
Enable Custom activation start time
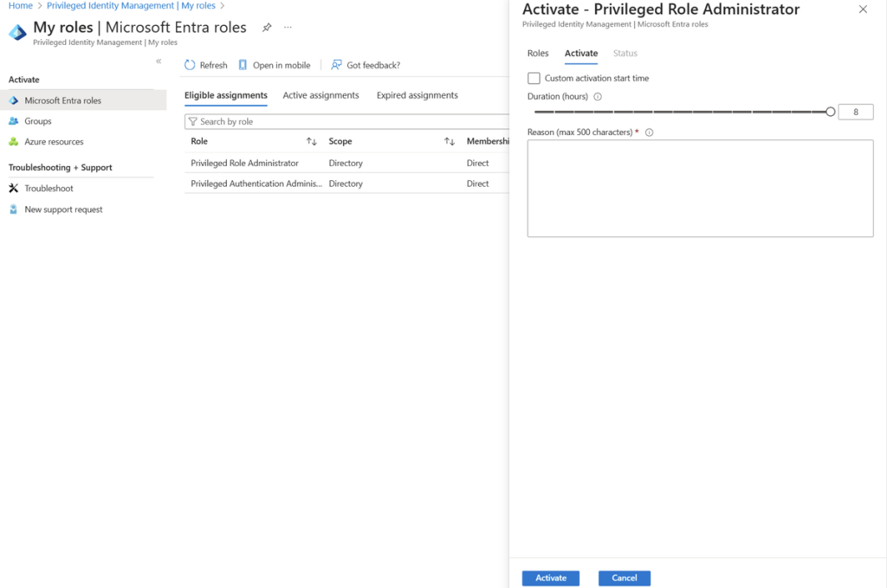coord(534,78)
